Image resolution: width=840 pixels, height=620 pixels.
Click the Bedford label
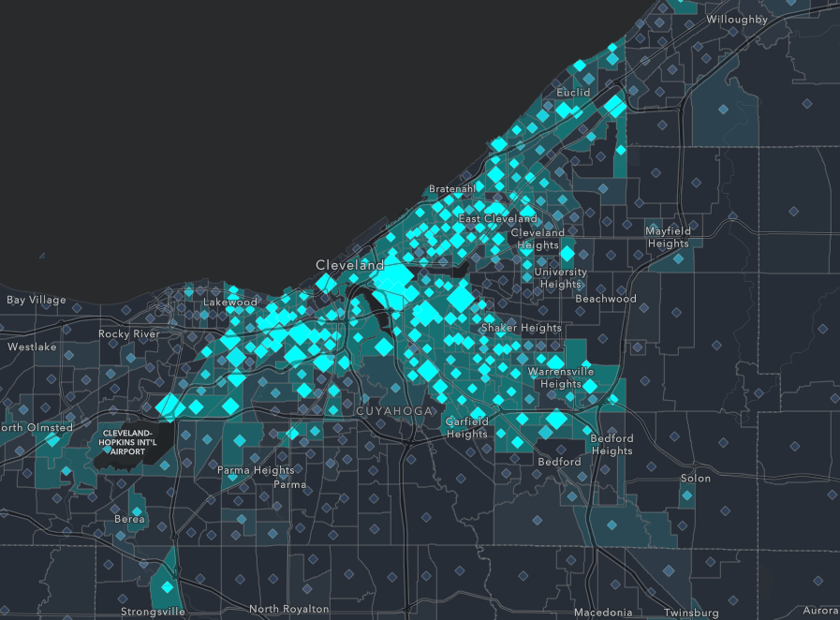pyautogui.click(x=559, y=462)
